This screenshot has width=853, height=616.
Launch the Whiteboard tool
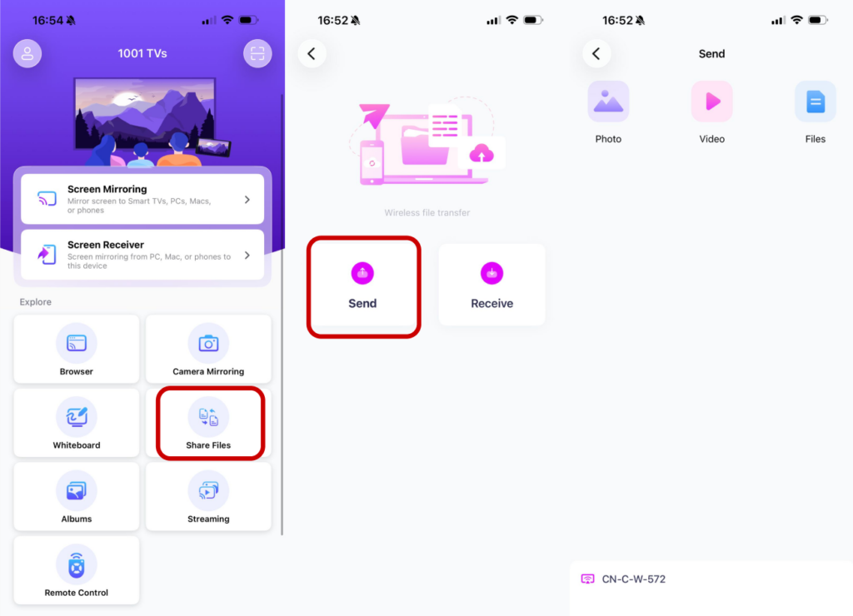[x=76, y=423]
